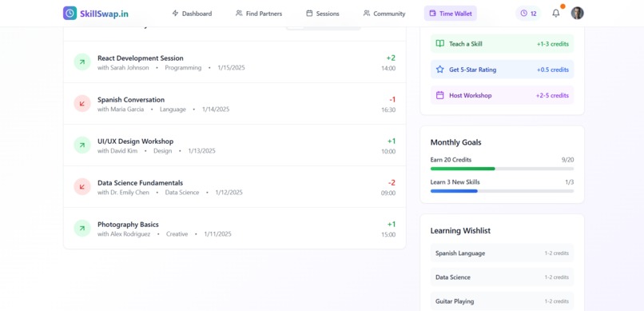Click green arrow icon for Photography Basics
The image size is (644, 311).
(x=82, y=228)
